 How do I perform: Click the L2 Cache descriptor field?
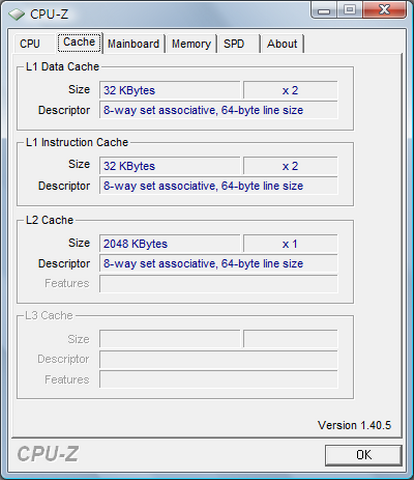pyautogui.click(x=218, y=264)
